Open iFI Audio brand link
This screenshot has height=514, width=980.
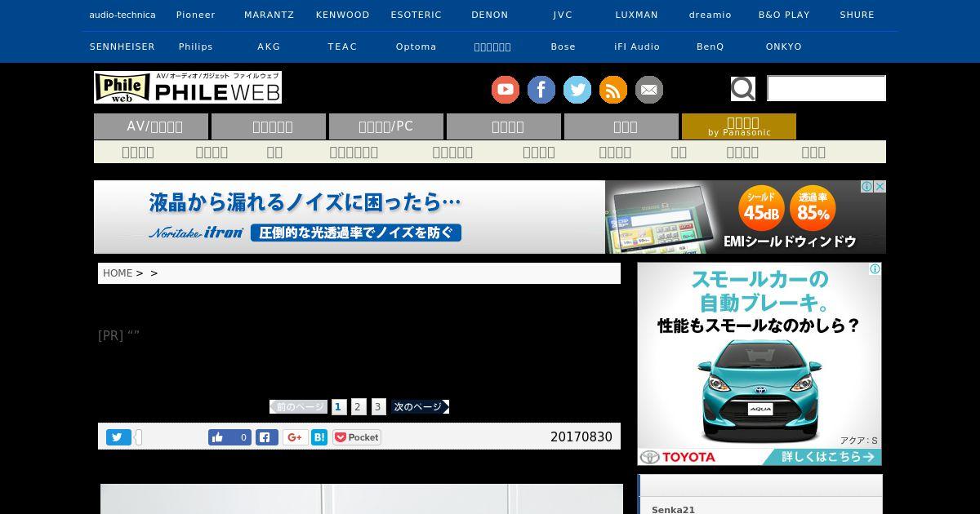point(637,47)
